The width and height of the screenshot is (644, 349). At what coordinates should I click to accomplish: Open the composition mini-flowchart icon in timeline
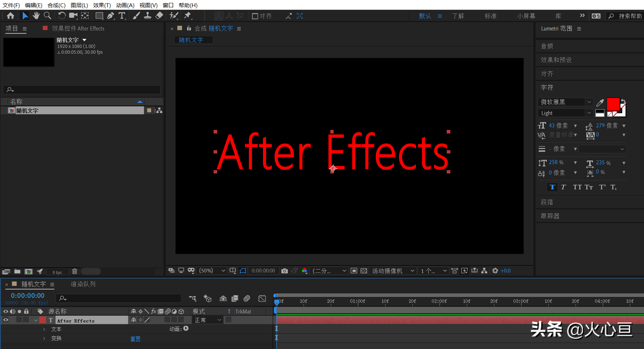click(x=193, y=298)
